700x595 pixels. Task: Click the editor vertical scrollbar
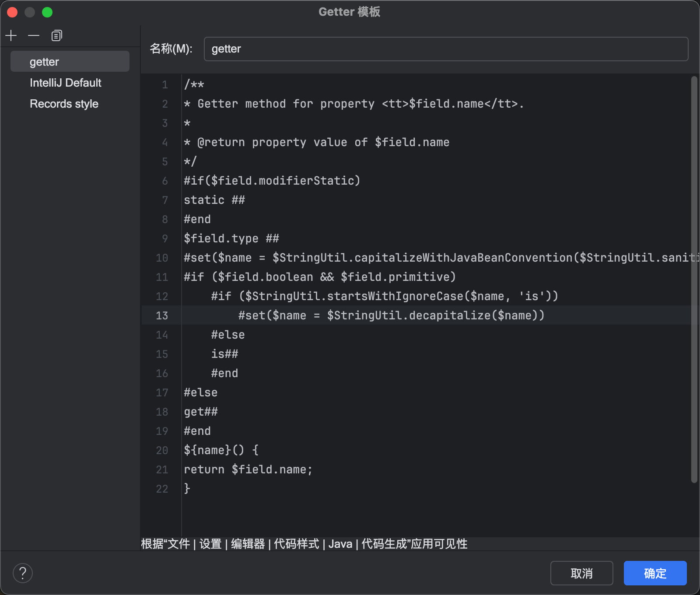[694, 280]
